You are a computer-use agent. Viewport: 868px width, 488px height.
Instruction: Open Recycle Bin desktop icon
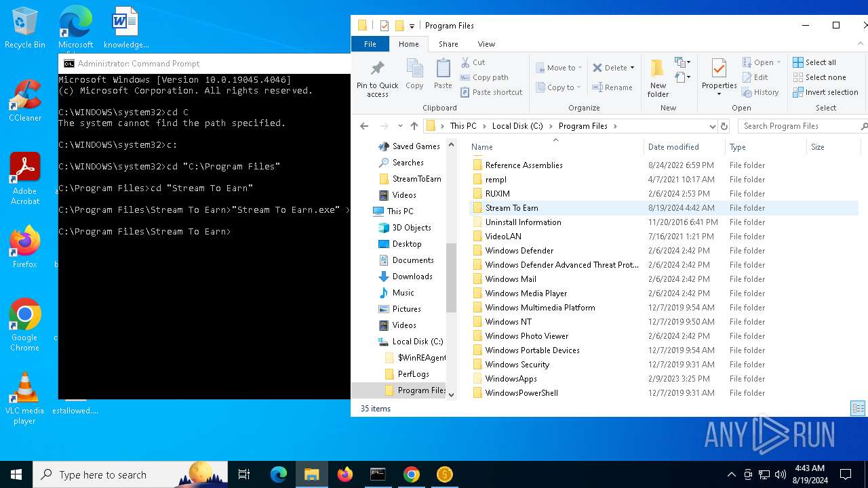[x=25, y=28]
